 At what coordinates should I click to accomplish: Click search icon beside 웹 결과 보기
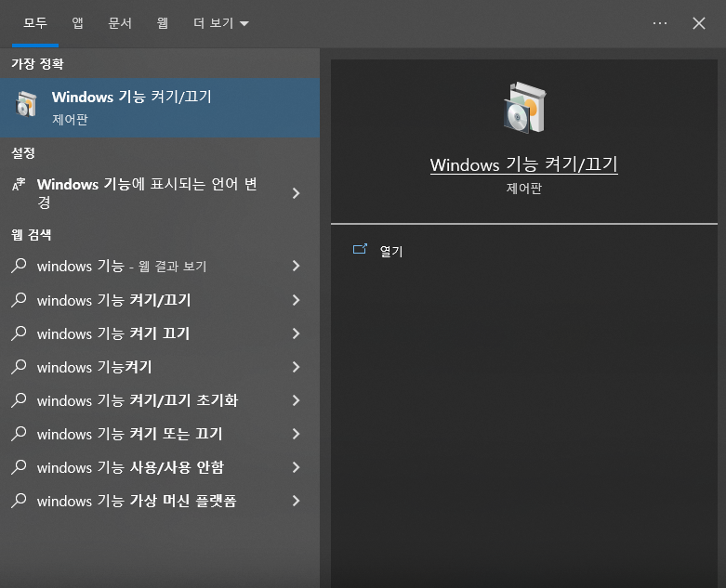point(19,266)
